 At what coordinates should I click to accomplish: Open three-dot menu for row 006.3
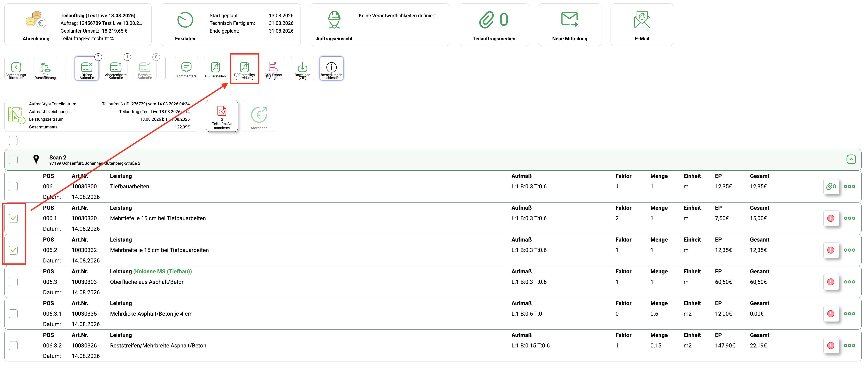coord(849,282)
